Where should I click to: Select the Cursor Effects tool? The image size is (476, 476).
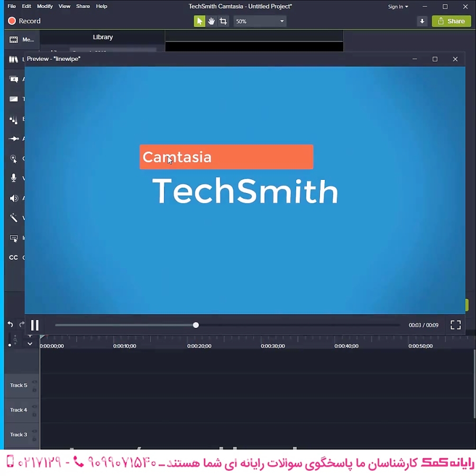13,159
